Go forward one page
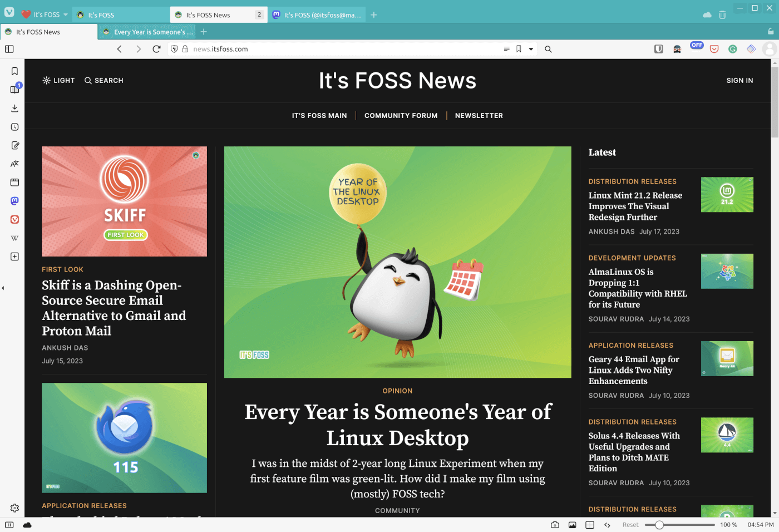779x532 pixels. coord(138,49)
